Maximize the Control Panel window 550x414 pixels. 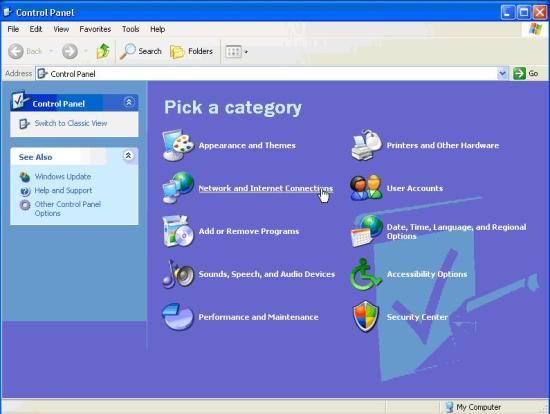click(x=524, y=13)
